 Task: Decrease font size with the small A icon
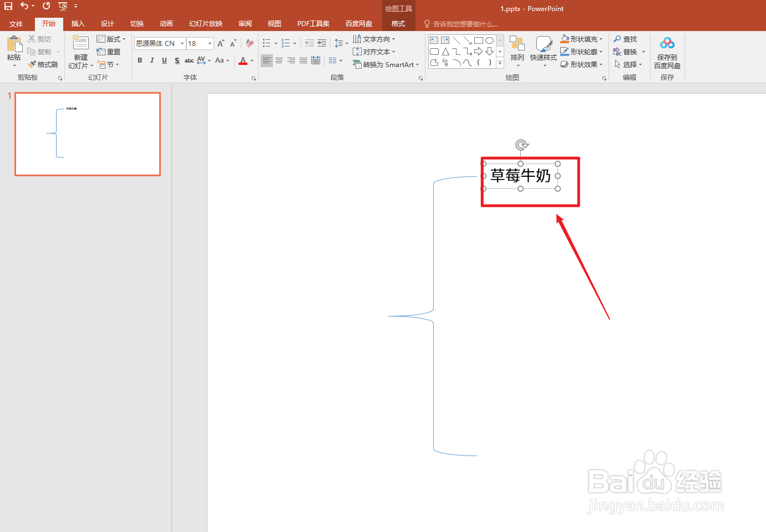coord(234,43)
